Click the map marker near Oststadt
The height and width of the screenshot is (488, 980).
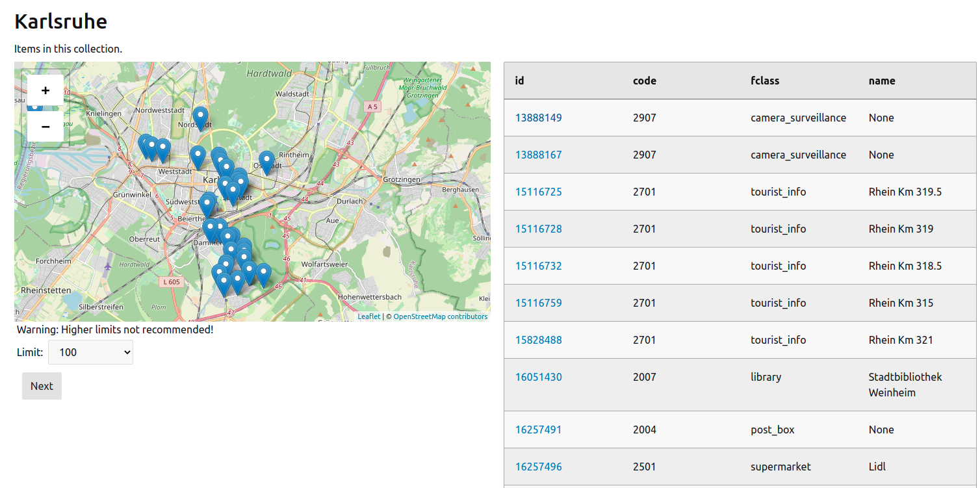[x=266, y=162]
